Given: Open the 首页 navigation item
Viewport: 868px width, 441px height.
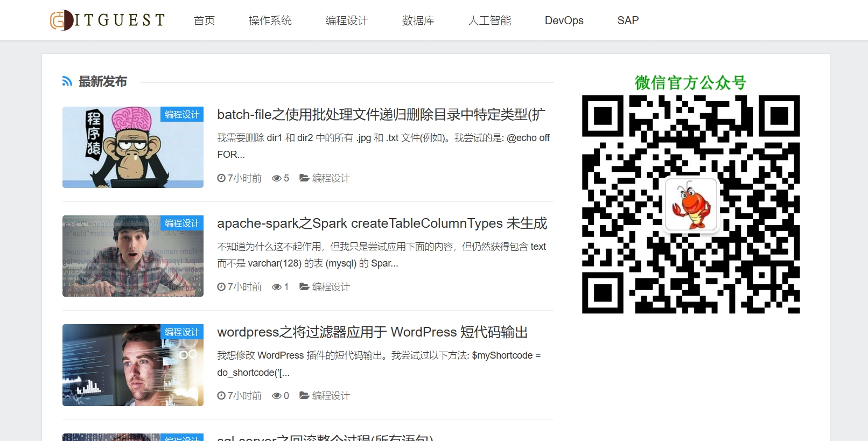Looking at the screenshot, I should [204, 20].
